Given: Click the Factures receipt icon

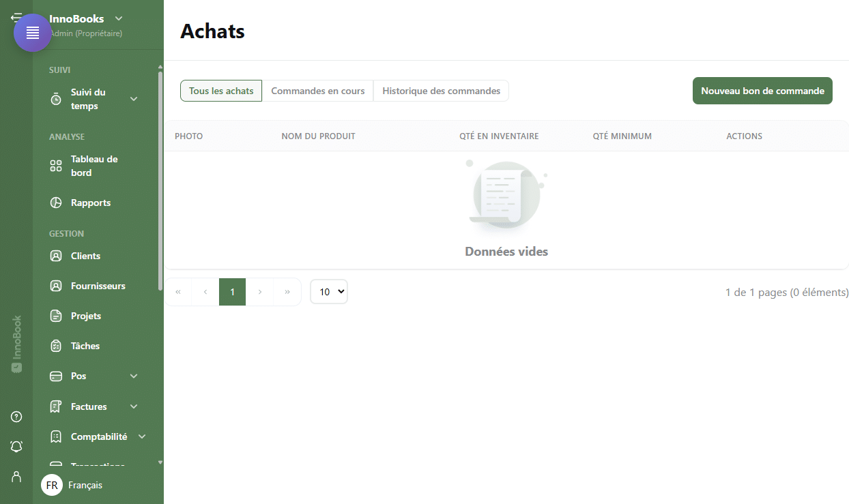Looking at the screenshot, I should coord(56,406).
